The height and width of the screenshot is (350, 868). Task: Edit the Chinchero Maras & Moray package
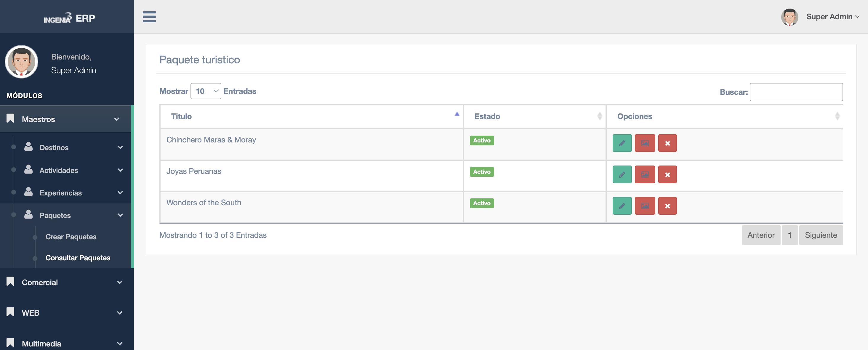click(622, 143)
